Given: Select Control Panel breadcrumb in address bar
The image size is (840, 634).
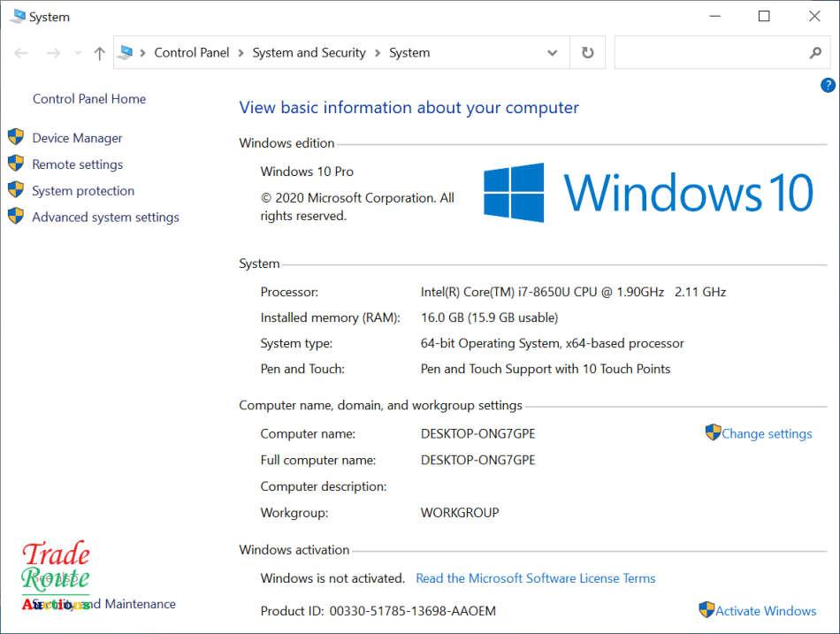Looking at the screenshot, I should pos(191,53).
